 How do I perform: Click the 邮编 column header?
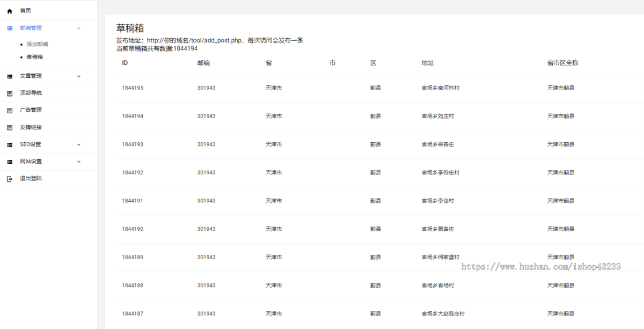(203, 63)
